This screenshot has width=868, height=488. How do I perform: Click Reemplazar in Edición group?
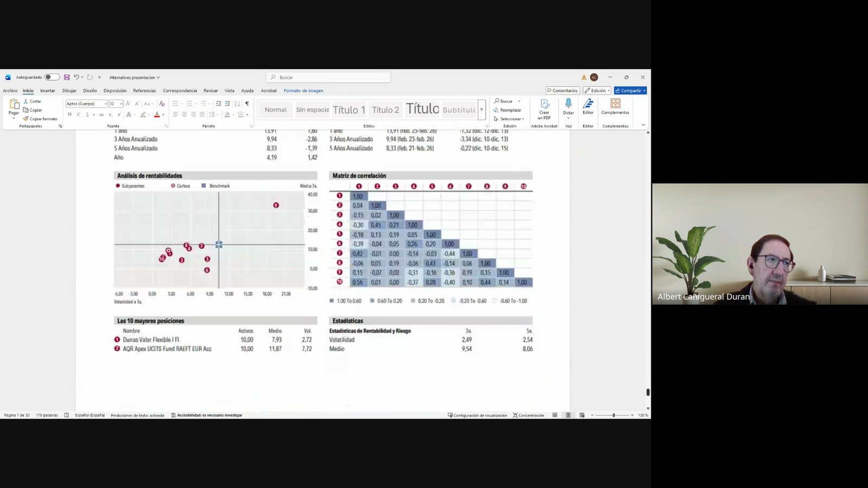pyautogui.click(x=508, y=110)
